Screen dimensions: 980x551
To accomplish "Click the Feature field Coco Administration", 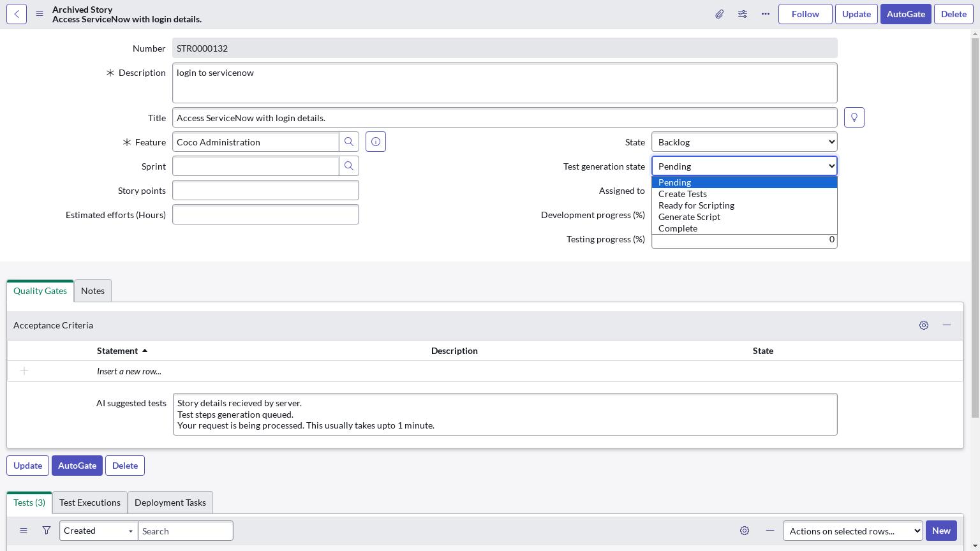I will pyautogui.click(x=255, y=142).
